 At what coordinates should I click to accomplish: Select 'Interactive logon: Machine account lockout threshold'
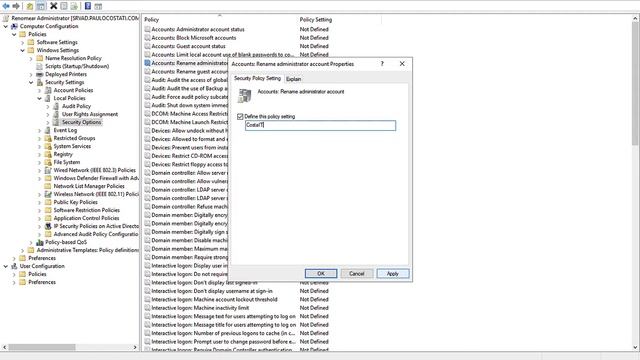click(214, 299)
